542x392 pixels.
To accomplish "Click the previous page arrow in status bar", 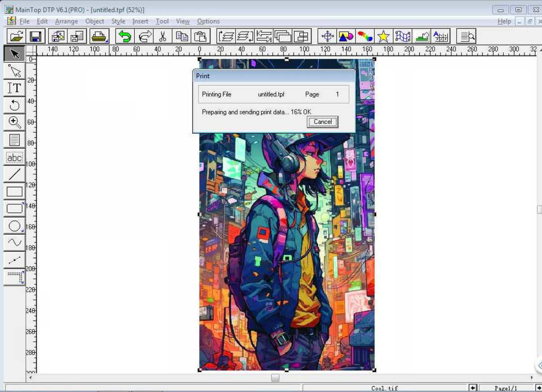I will tap(473, 388).
